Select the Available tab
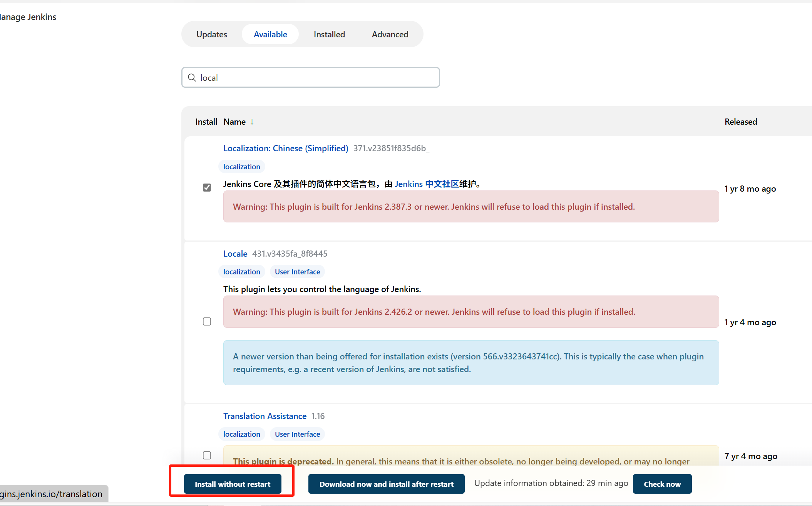 [x=270, y=35]
